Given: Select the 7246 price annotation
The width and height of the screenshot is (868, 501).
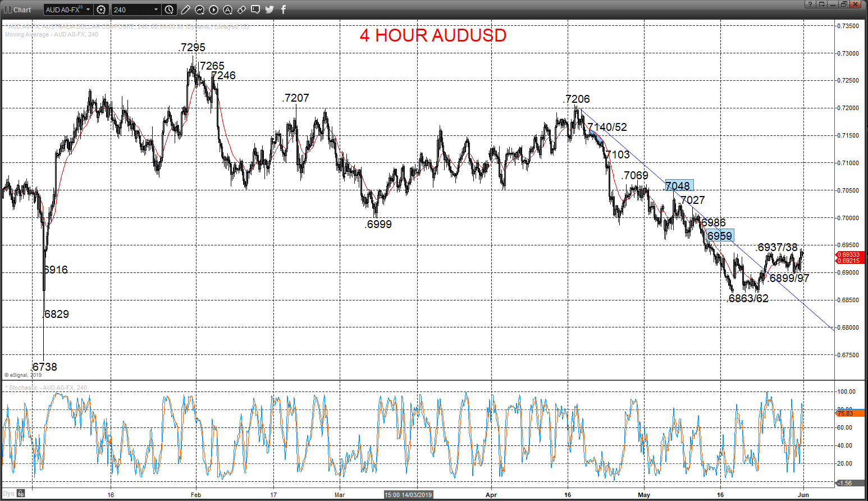Looking at the screenshot, I should 223,76.
